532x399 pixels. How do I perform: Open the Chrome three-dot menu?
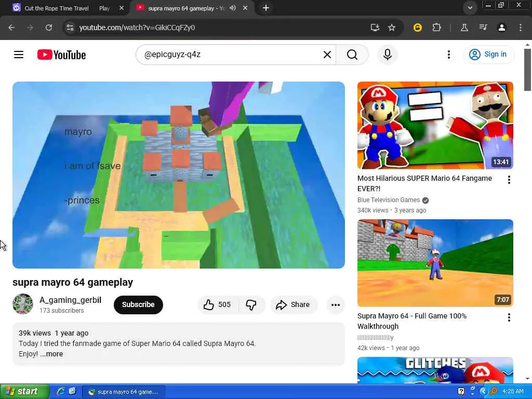(521, 28)
